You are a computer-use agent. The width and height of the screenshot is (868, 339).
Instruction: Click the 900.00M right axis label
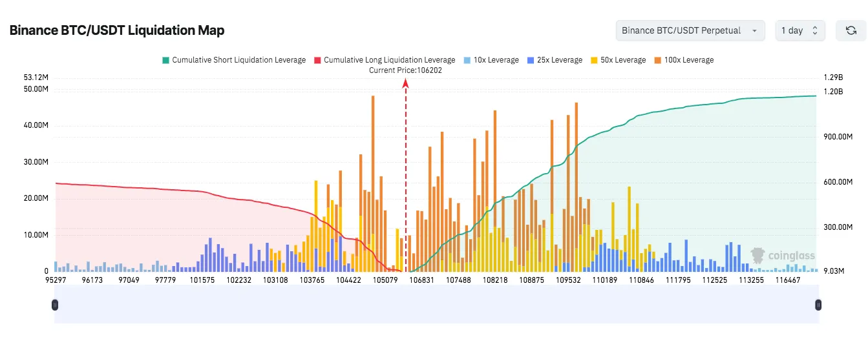840,137
